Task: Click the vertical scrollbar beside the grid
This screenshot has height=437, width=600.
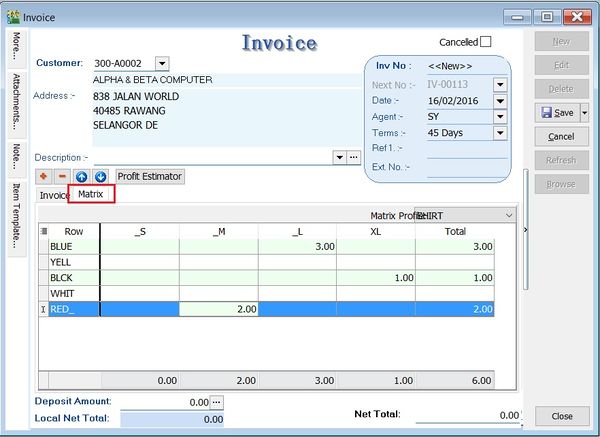Action: click(x=526, y=230)
